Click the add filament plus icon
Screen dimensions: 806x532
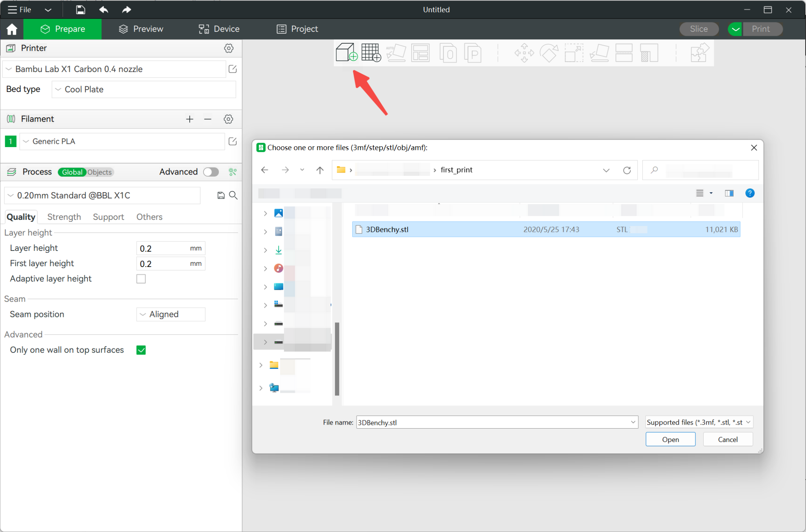pyautogui.click(x=190, y=119)
